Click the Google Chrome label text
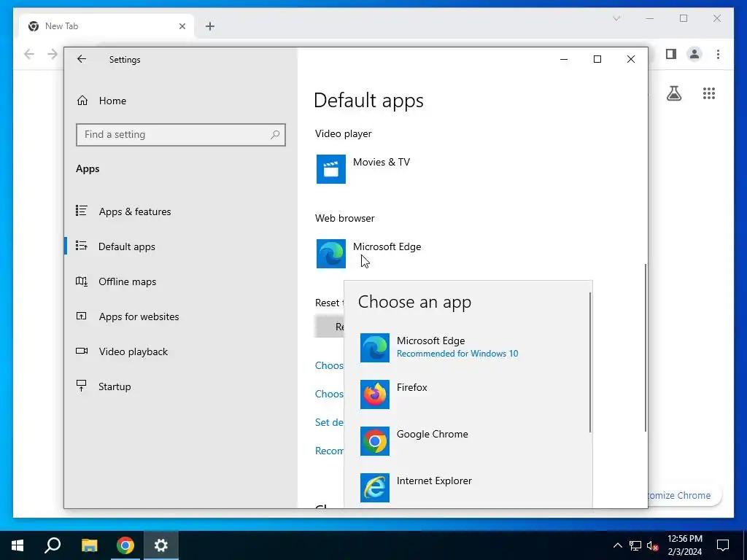 432,435
